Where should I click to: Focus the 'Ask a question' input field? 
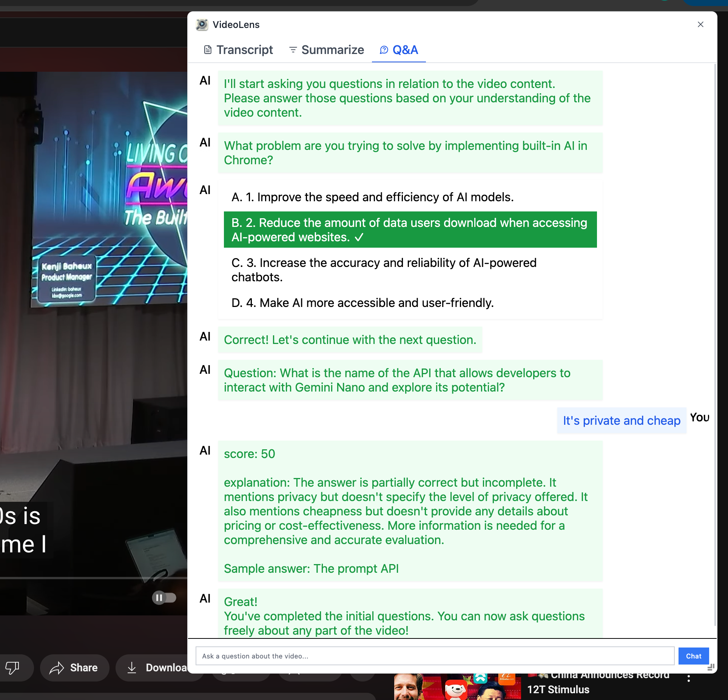click(434, 656)
